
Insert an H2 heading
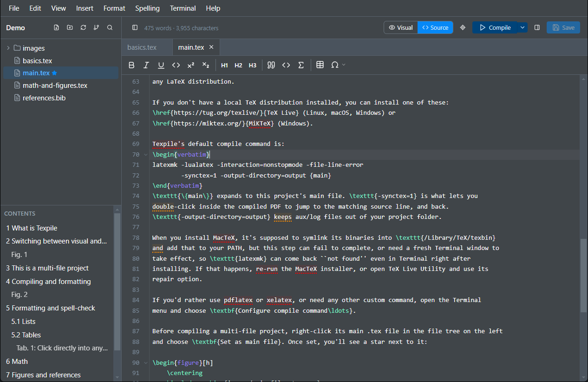(x=238, y=65)
